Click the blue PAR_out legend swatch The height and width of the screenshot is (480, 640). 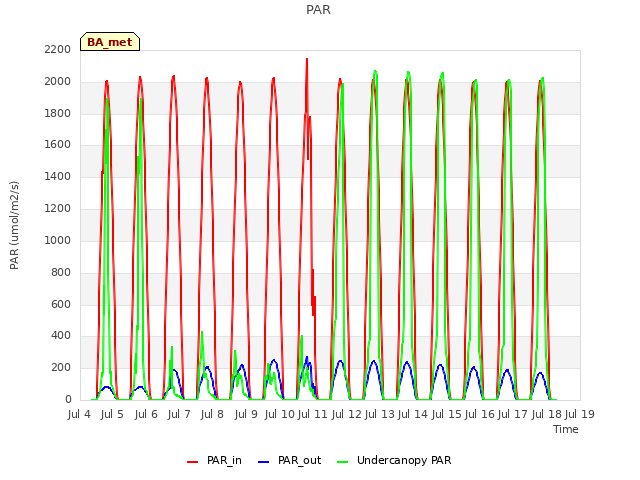264,462
